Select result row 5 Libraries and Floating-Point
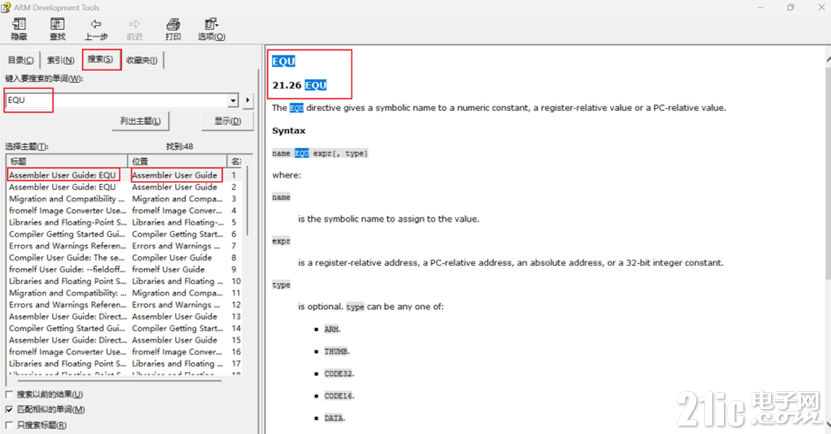The width and height of the screenshot is (831, 434). (x=125, y=222)
